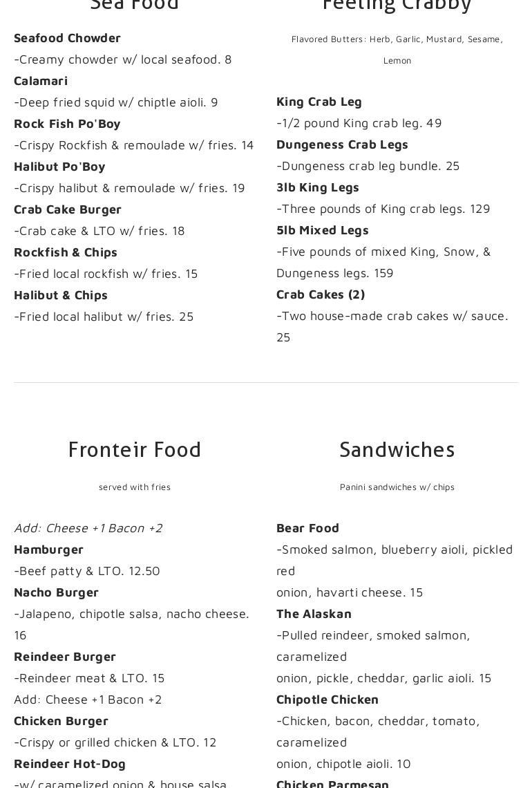
Task: Select the King Crab Leg item
Action: pos(319,102)
